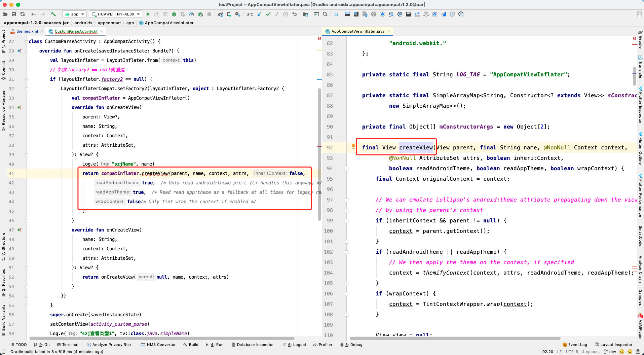This screenshot has width=644, height=355.
Task: Click the Make Project hammer icon
Action: tap(53, 14)
